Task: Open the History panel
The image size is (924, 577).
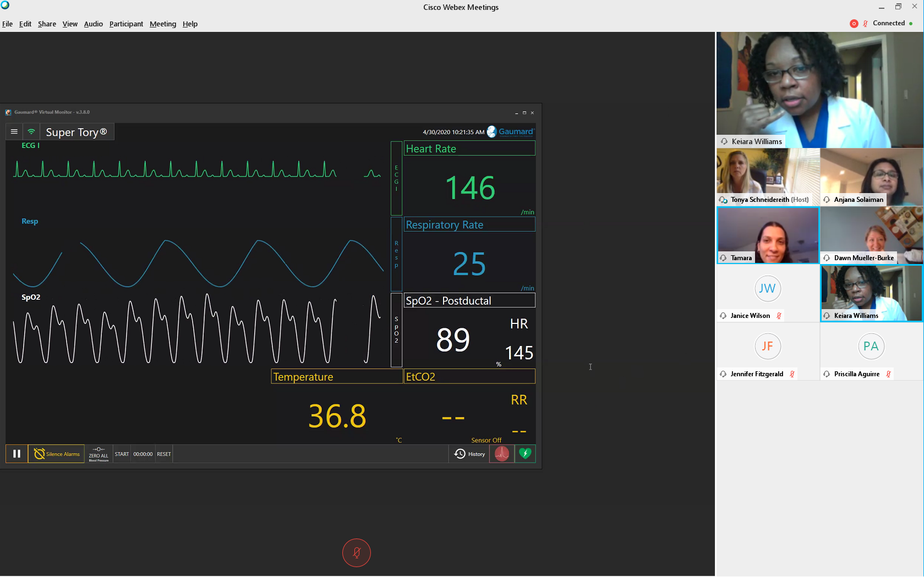Action: [x=469, y=454]
